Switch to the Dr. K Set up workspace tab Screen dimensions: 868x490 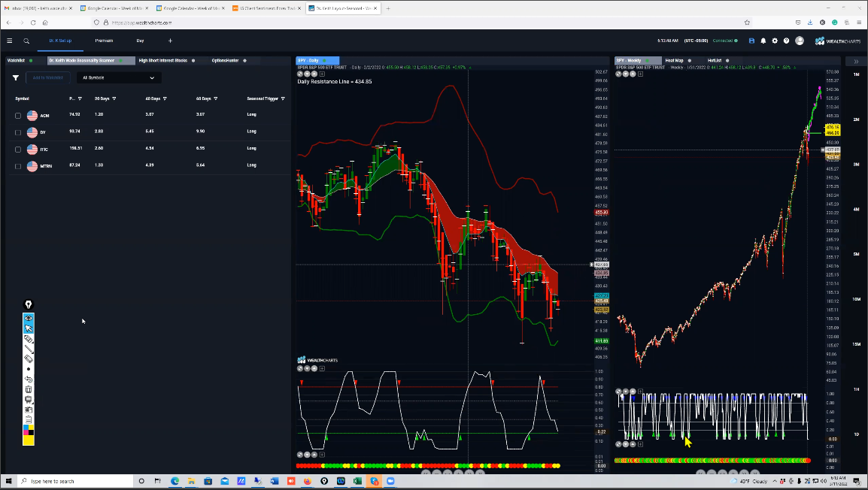(60, 41)
